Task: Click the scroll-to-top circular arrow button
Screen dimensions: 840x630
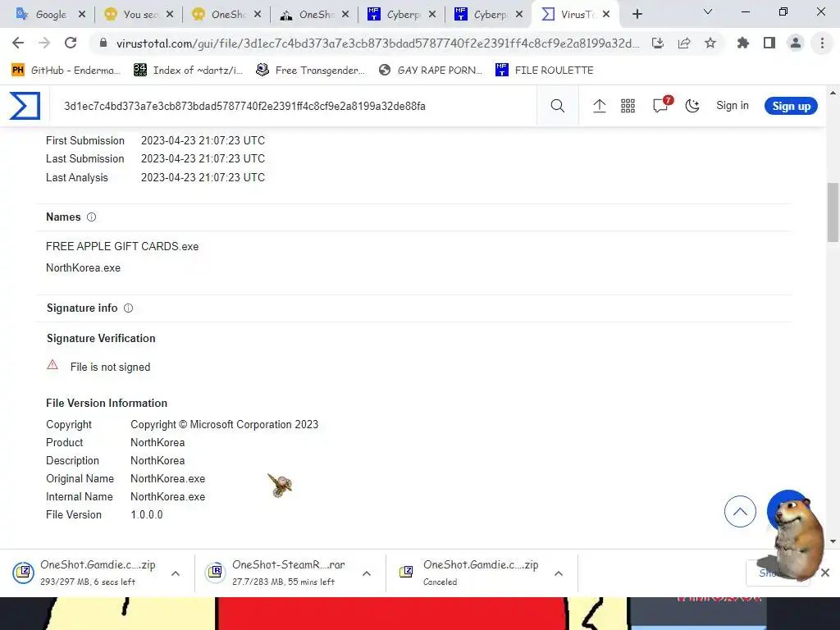Action: 740,512
